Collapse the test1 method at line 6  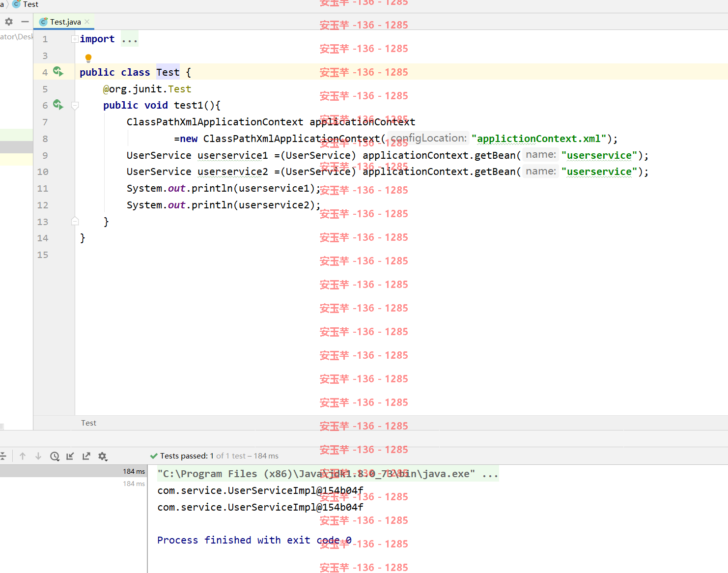75,105
